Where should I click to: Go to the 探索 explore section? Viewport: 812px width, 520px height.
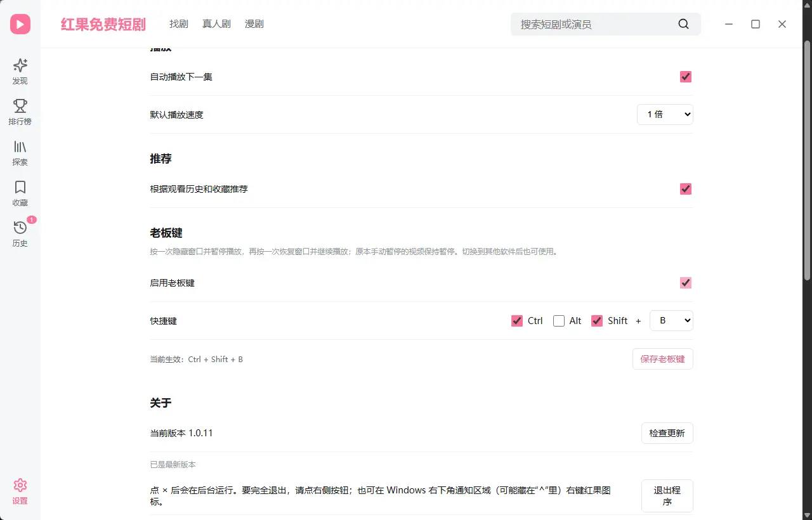20,152
